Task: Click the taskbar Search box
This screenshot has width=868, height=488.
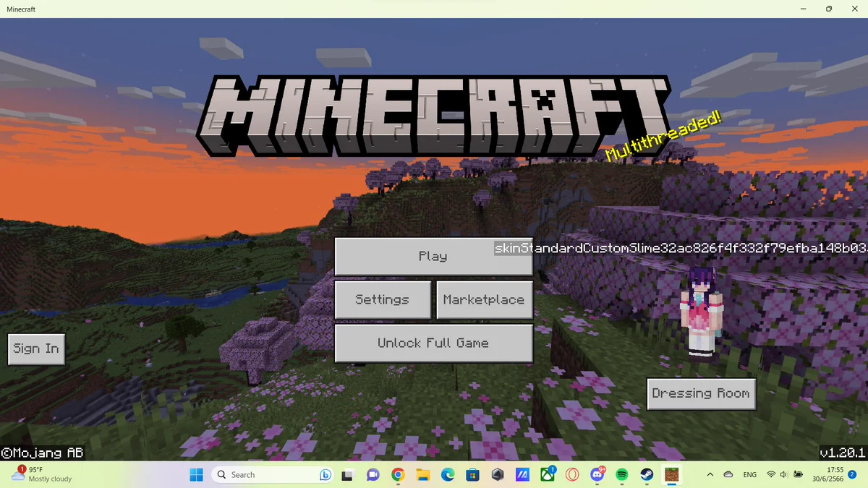Action: pos(273,474)
